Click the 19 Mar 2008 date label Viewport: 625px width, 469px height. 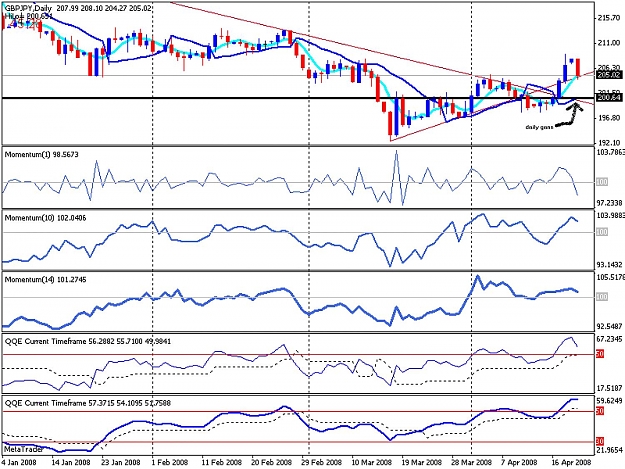click(422, 462)
